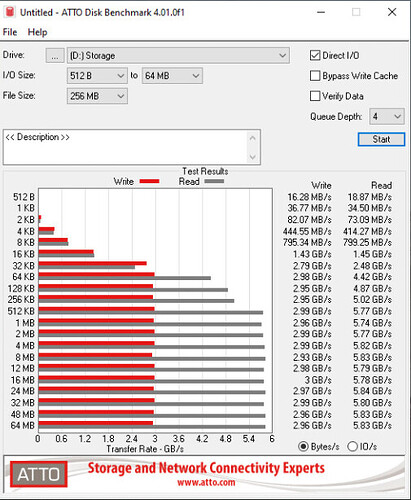
Task: Enable the Verify Data checkbox
Action: (315, 96)
